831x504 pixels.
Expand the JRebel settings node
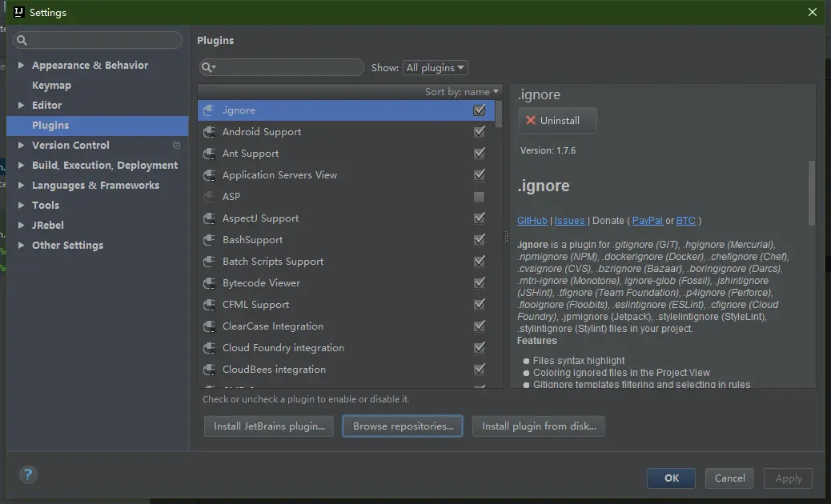pos(21,225)
